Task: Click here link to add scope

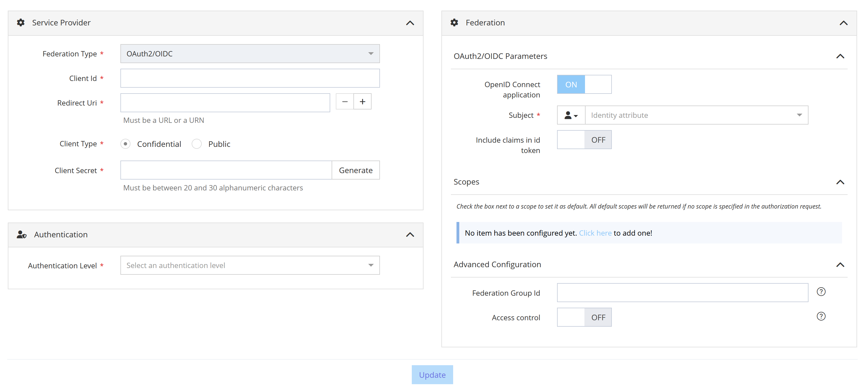Action: pyautogui.click(x=595, y=233)
